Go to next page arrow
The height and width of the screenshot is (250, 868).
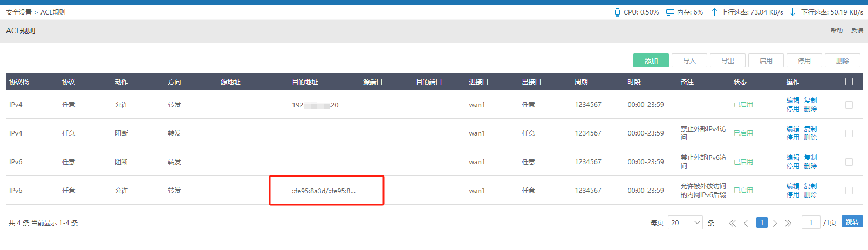[775, 223]
